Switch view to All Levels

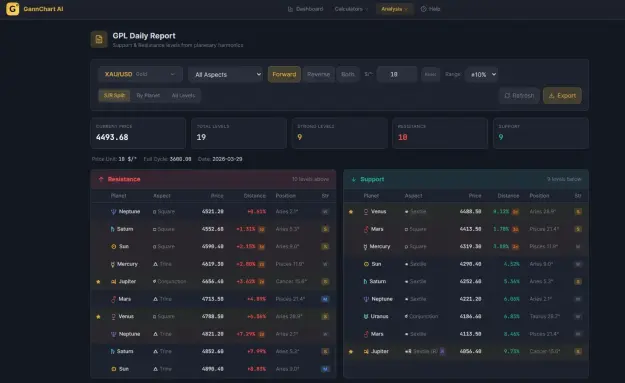[x=183, y=96]
